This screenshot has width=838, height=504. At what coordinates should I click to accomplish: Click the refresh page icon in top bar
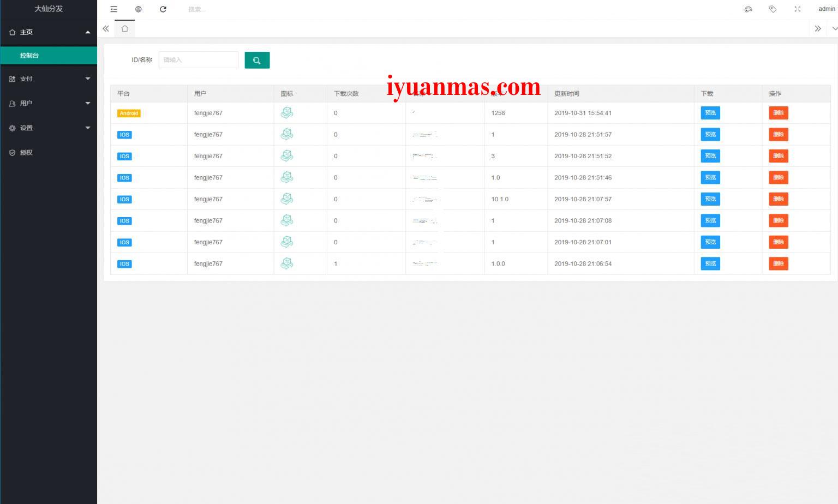pyautogui.click(x=163, y=9)
